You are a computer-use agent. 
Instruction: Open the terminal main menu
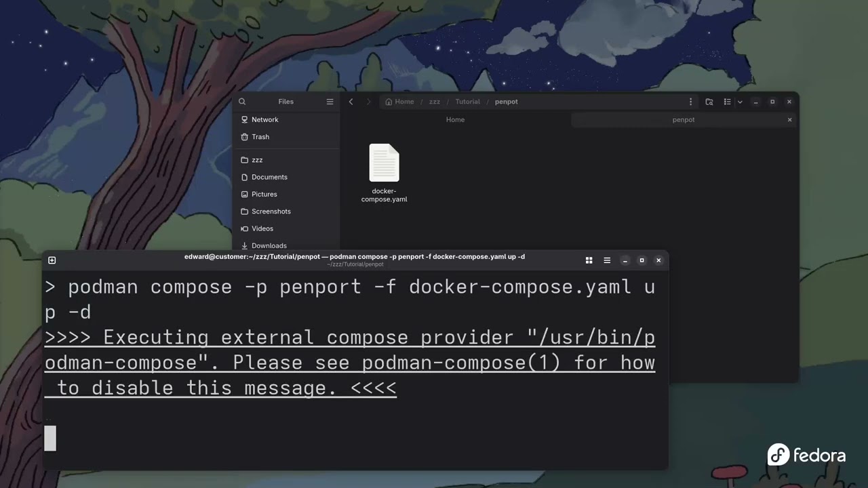pos(607,260)
